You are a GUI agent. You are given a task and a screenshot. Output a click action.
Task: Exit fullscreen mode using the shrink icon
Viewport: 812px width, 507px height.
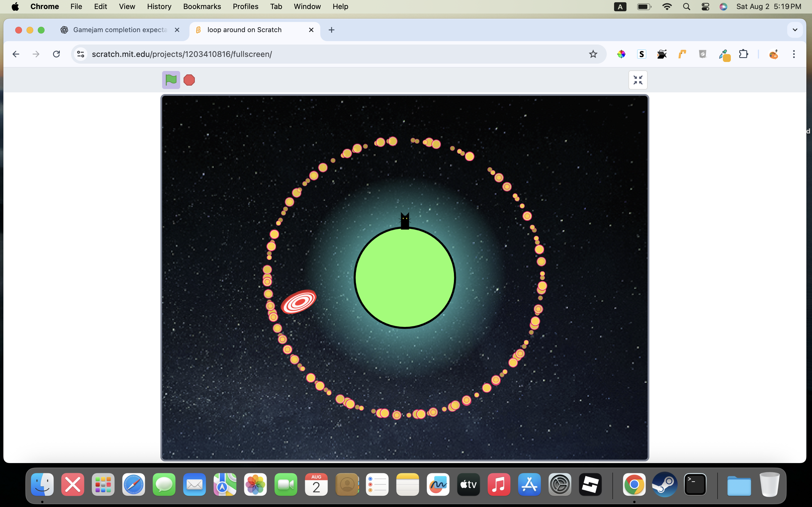click(637, 80)
